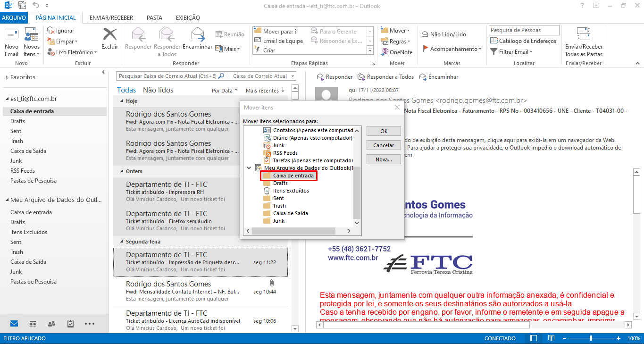Open Acompanhamento flag options
Viewport: 644px width, 344px height.
452,49
